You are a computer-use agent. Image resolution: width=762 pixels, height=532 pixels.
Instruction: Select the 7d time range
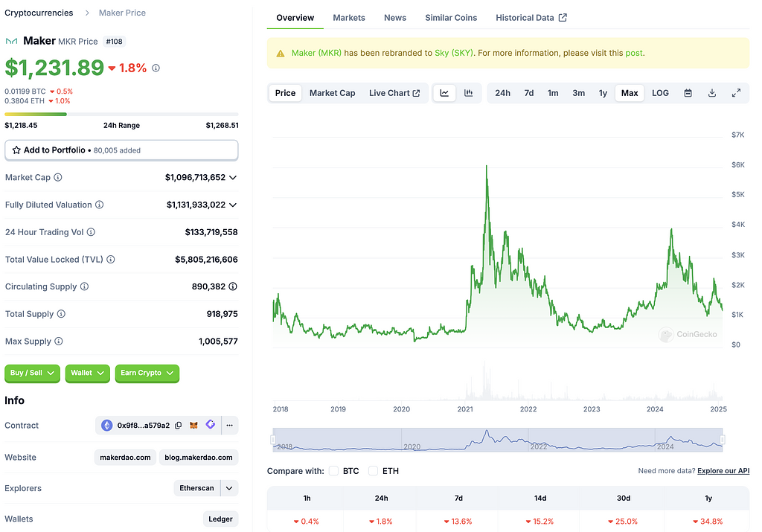pyautogui.click(x=528, y=93)
